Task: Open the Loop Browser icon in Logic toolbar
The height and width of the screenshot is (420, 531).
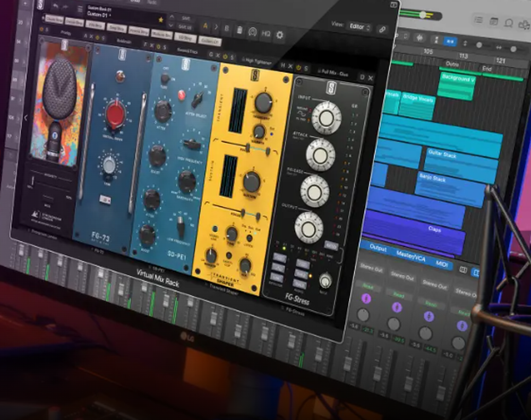Action: tap(509, 23)
